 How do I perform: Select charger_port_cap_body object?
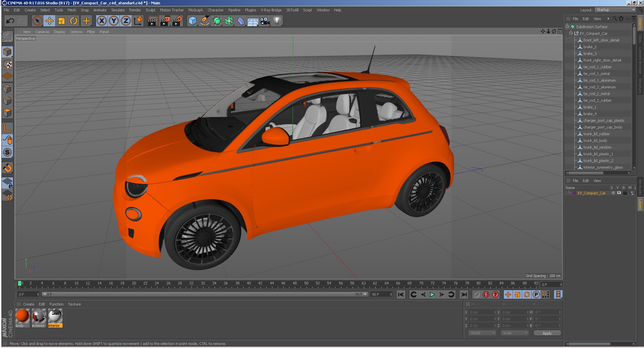pyautogui.click(x=602, y=127)
